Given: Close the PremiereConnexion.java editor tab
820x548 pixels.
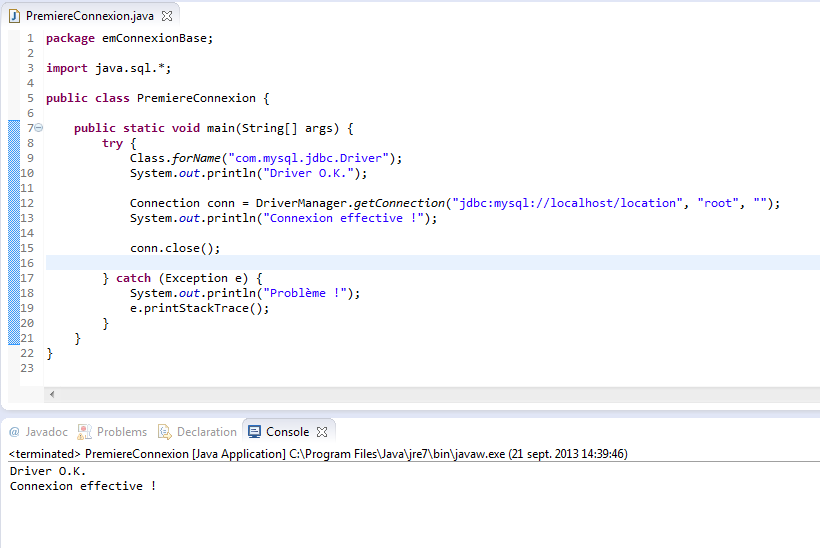Looking at the screenshot, I should (167, 15).
